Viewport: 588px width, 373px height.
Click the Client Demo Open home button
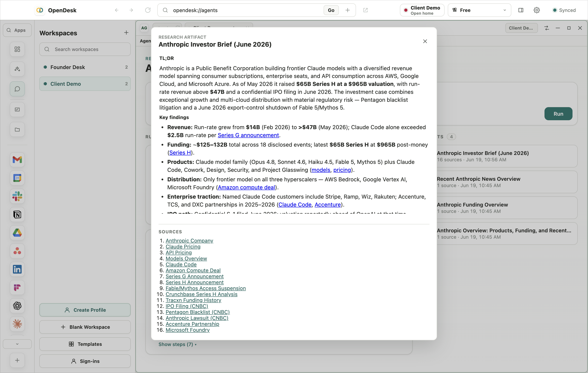(x=422, y=10)
